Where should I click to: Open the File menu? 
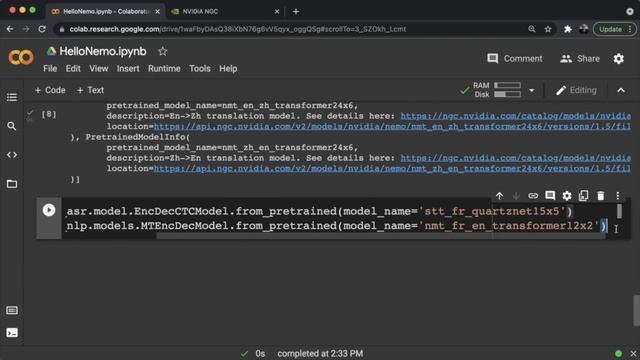pyautogui.click(x=50, y=69)
